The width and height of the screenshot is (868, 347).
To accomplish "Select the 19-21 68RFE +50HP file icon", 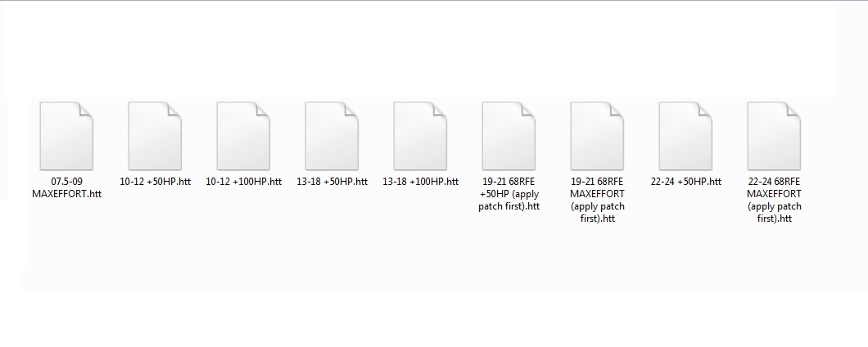I will [509, 136].
